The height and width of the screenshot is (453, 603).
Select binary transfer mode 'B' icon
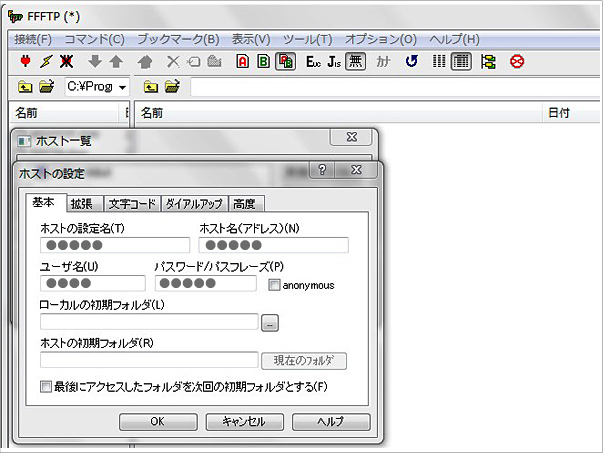click(x=263, y=62)
